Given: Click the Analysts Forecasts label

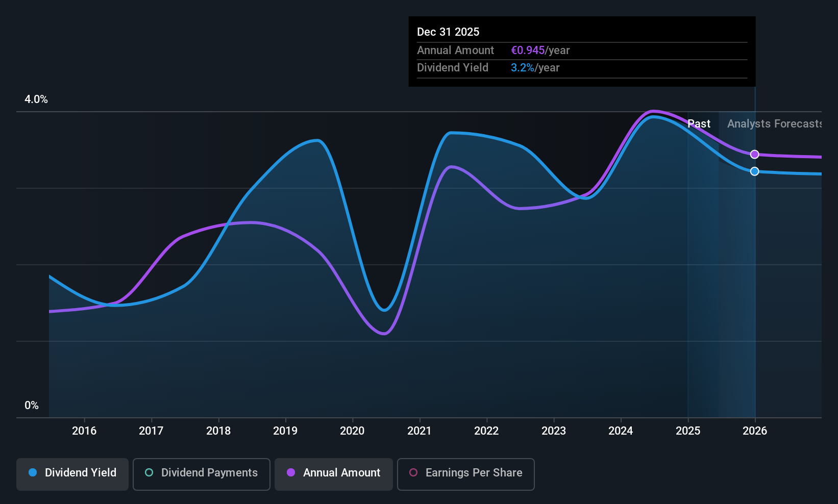Looking at the screenshot, I should [774, 124].
